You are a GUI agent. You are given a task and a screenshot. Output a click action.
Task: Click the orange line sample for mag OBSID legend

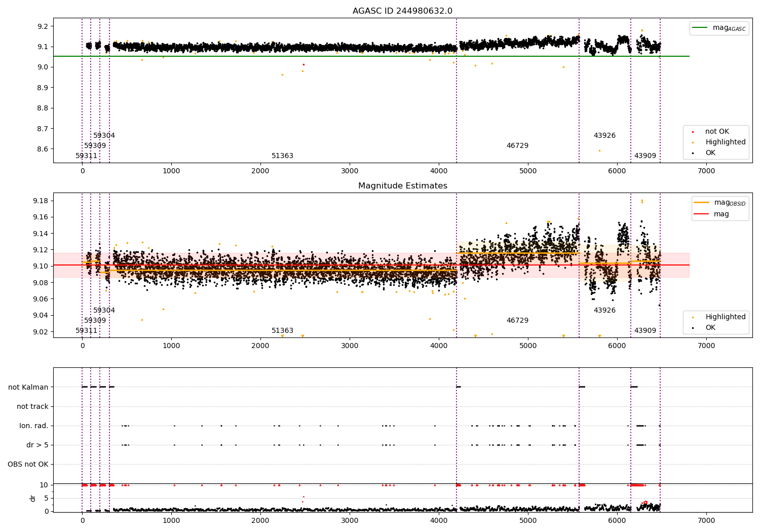(702, 203)
